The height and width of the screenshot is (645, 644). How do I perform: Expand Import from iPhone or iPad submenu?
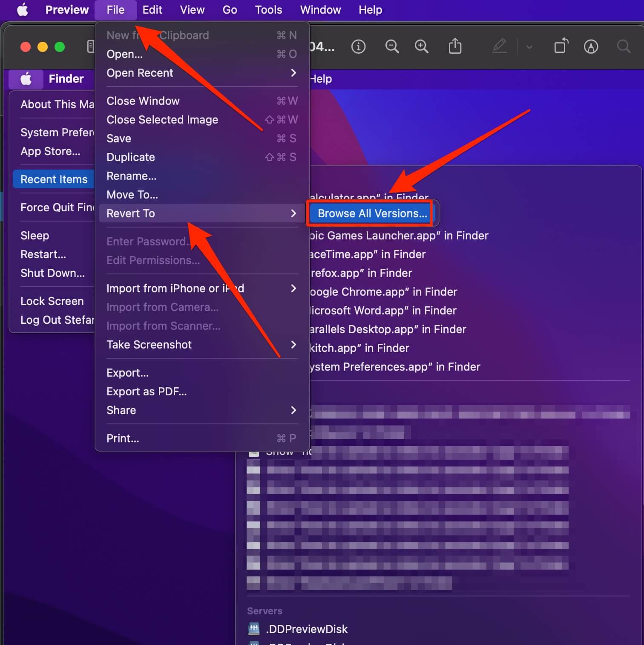pyautogui.click(x=202, y=288)
